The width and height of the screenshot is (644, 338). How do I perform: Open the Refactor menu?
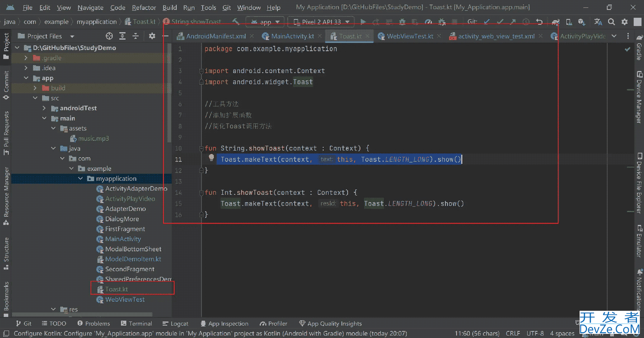coord(144,7)
